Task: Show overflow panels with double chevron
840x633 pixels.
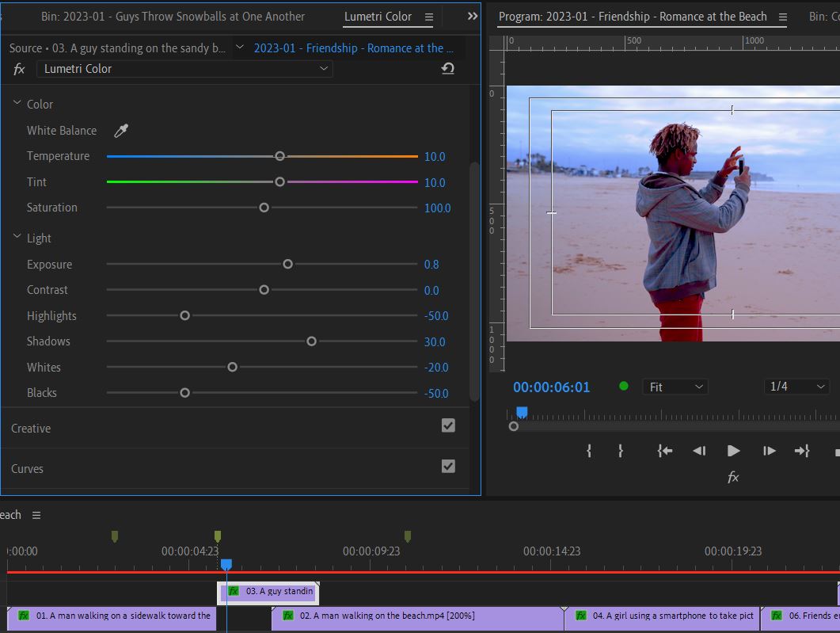Action: (473, 16)
